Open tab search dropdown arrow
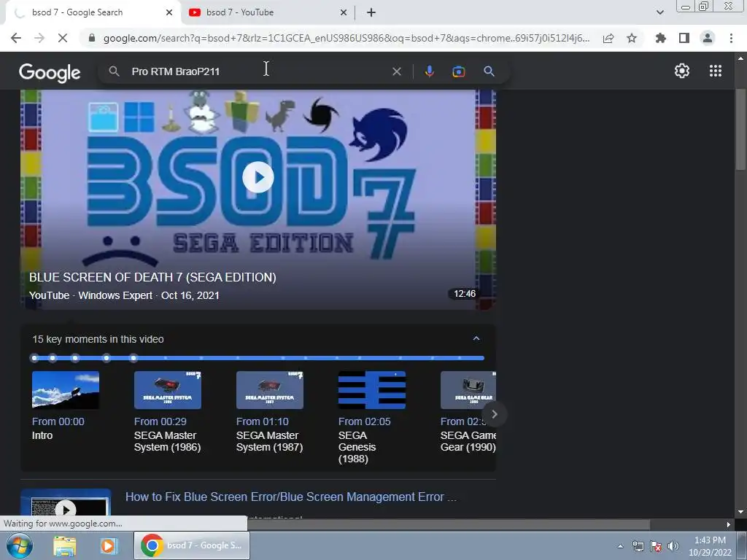The height and width of the screenshot is (560, 747). point(659,12)
